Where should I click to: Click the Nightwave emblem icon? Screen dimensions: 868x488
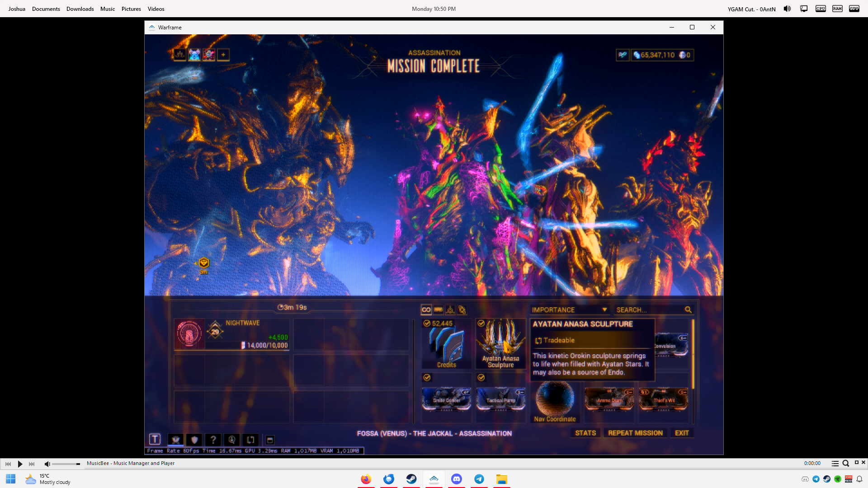click(x=189, y=333)
